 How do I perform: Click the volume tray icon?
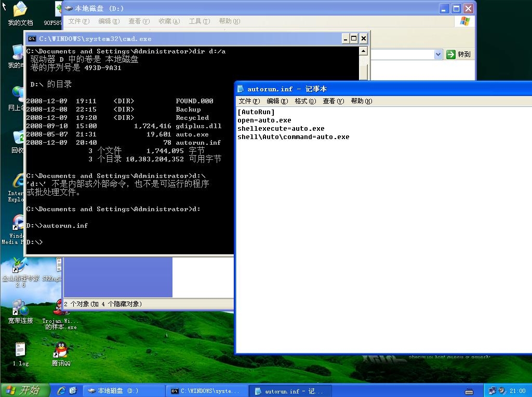pyautogui.click(x=502, y=391)
